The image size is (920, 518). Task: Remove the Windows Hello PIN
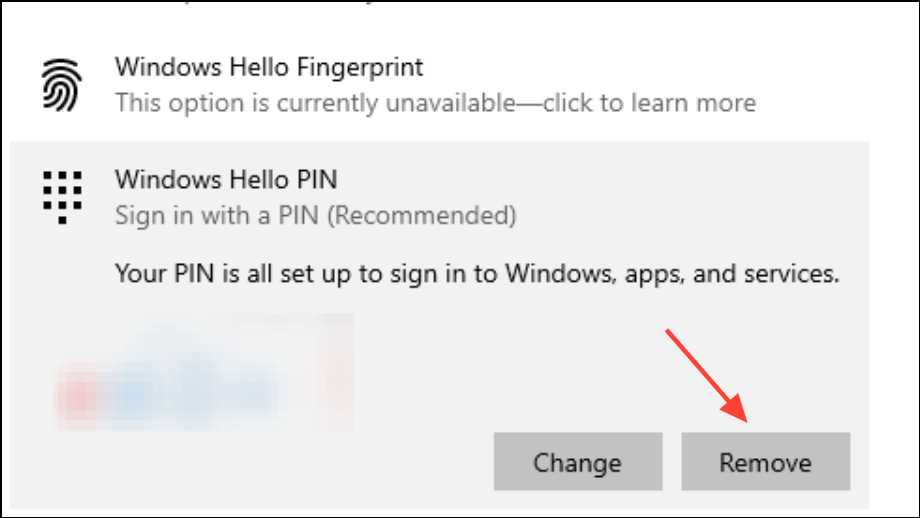(765, 462)
